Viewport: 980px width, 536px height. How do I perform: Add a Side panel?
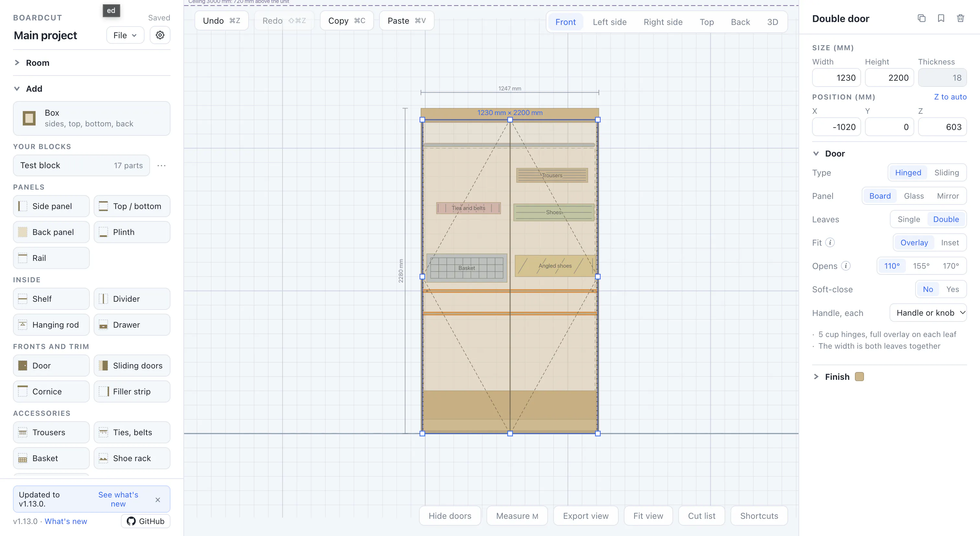pyautogui.click(x=51, y=206)
